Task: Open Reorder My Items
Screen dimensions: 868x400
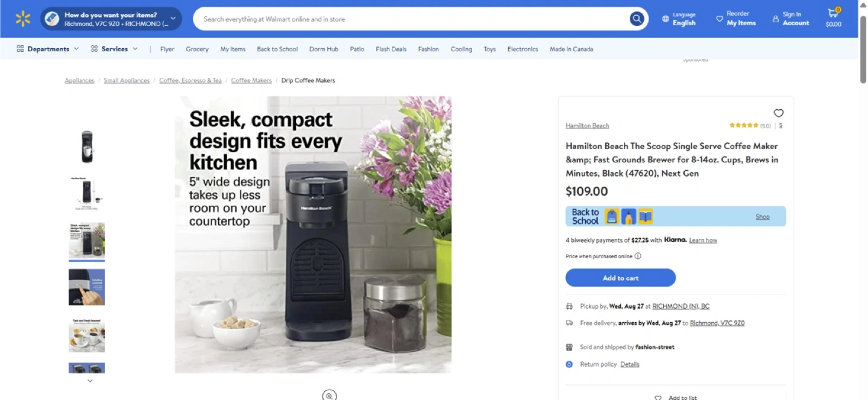Action: (x=735, y=19)
